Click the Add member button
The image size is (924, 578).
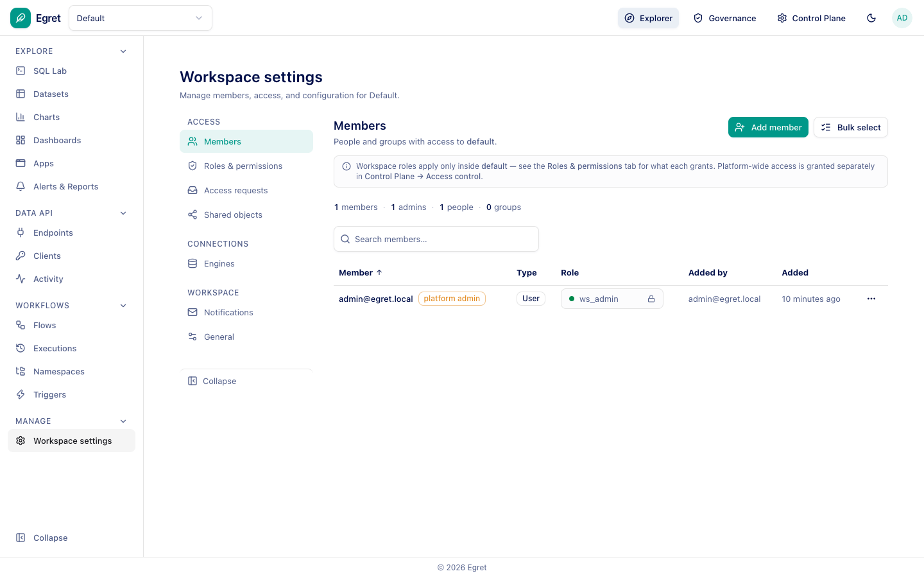coord(768,127)
